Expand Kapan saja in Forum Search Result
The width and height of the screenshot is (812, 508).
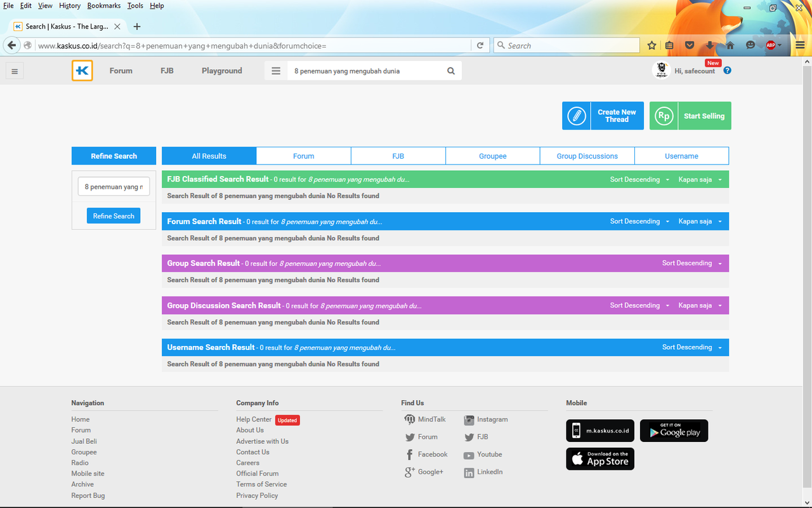700,222
